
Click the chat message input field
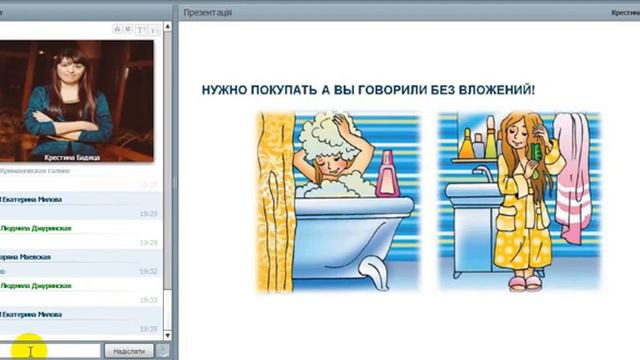[50, 351]
